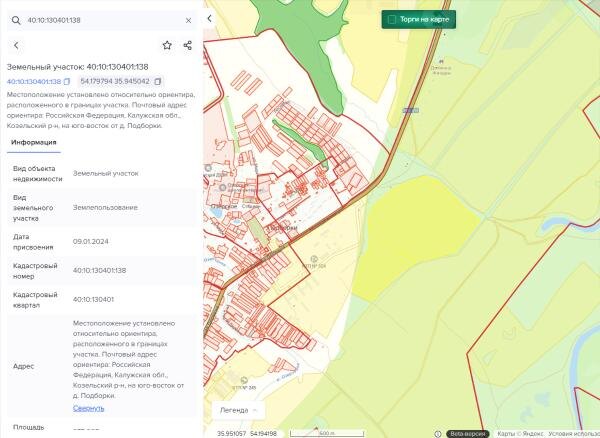
Task: Copy coordinates 54.179794 35.945042 icon
Action: (x=158, y=81)
